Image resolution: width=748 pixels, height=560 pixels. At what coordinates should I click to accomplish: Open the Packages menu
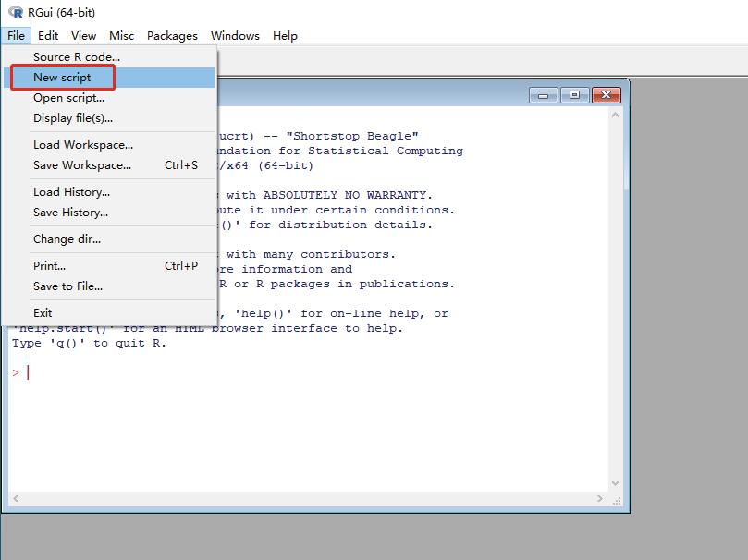(172, 36)
